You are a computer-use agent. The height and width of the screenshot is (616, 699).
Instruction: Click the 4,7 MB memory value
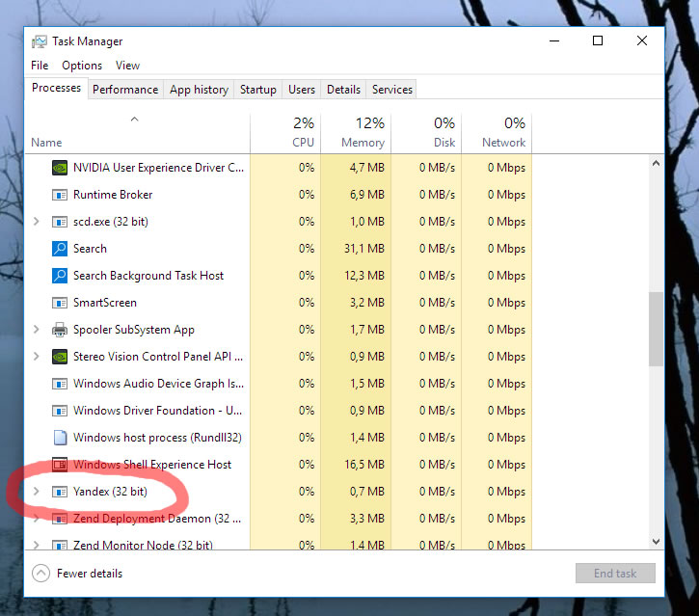tap(366, 168)
